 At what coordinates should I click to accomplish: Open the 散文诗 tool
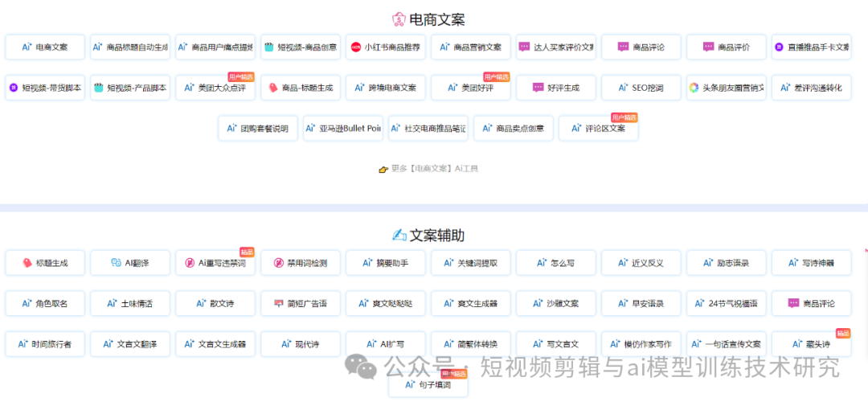pyautogui.click(x=215, y=303)
